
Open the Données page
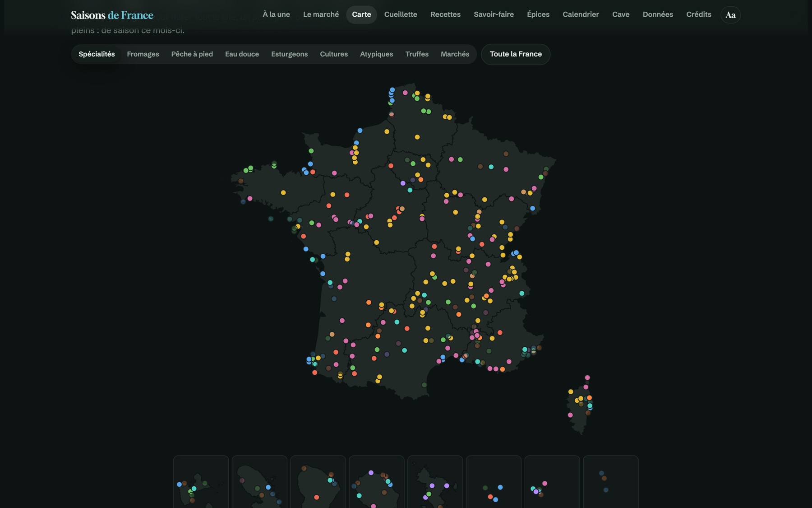pyautogui.click(x=658, y=14)
